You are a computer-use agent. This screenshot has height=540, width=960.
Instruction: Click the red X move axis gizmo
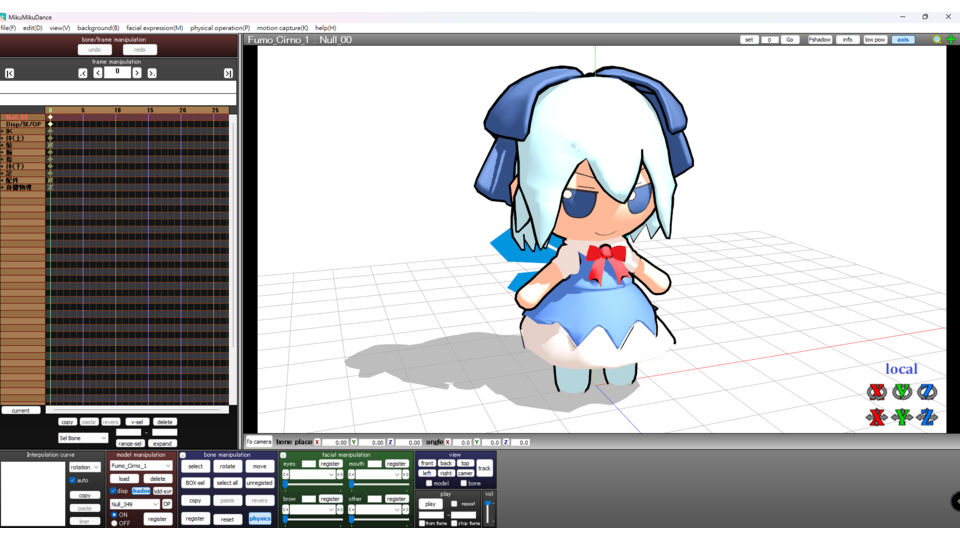[x=877, y=417]
